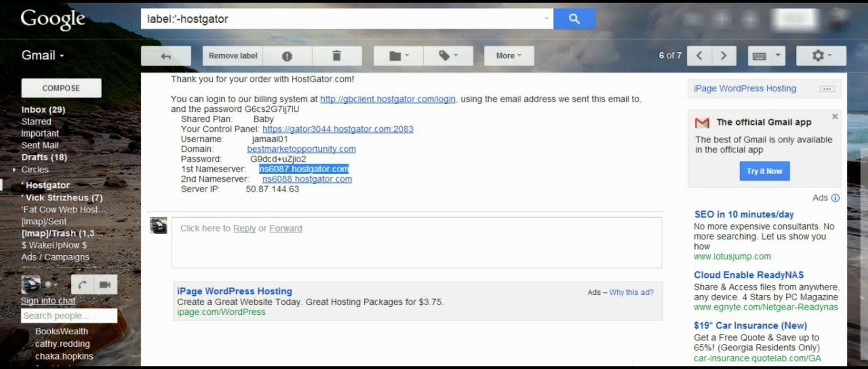
Task: Go back to the message list
Action: [166, 56]
